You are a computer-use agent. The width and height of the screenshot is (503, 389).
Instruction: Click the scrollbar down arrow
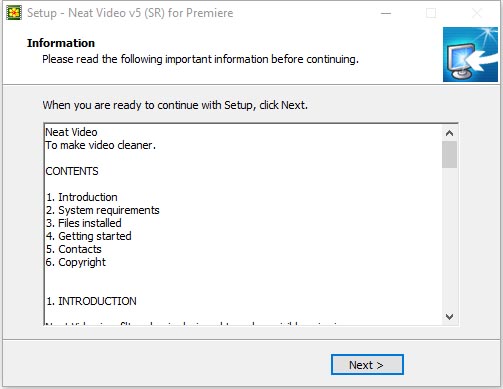(x=449, y=317)
